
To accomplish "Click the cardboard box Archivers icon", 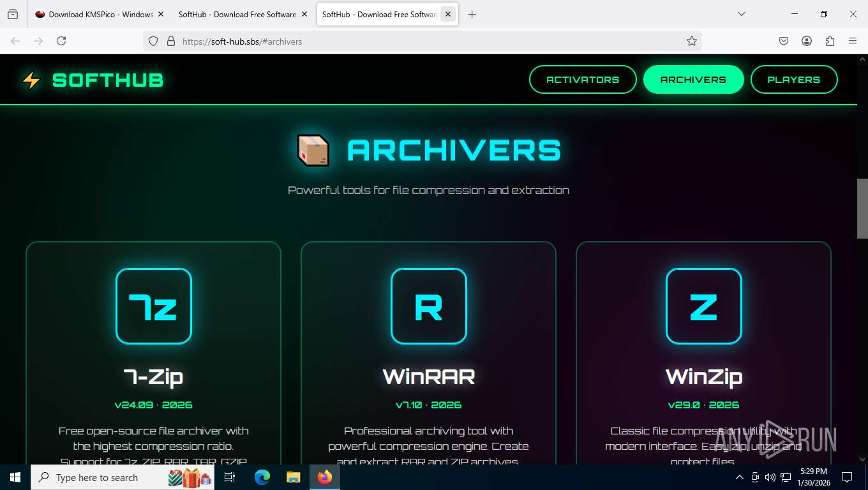I will coord(313,150).
